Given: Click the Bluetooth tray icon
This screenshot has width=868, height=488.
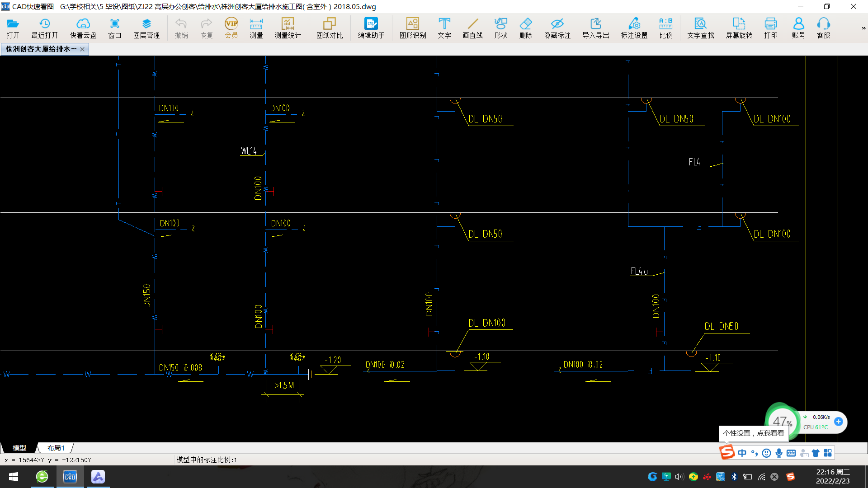Looking at the screenshot, I should [734, 477].
